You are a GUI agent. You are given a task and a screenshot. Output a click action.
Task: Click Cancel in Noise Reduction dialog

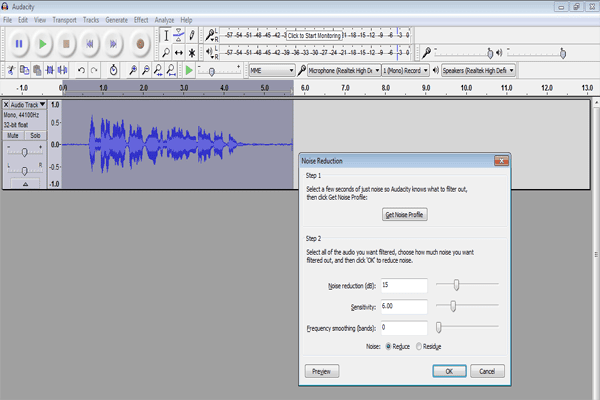click(487, 371)
